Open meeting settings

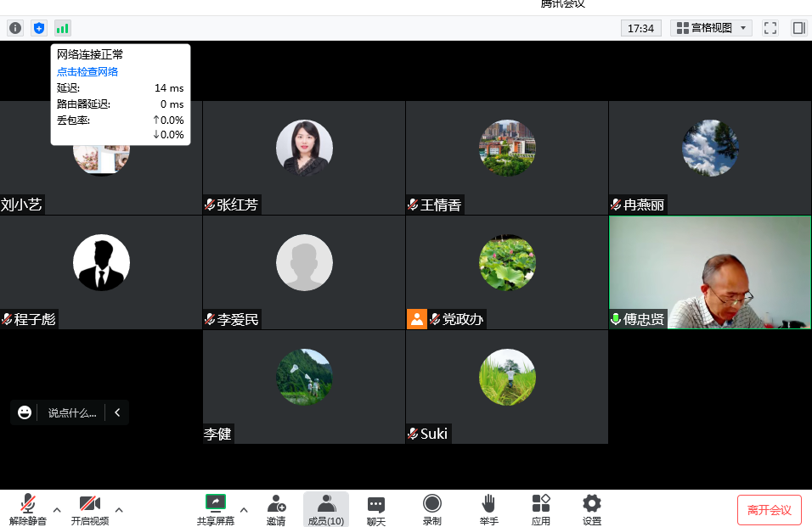coord(592,509)
